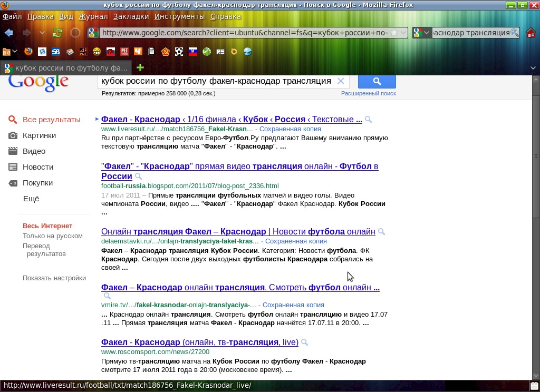This screenshot has width=540, height=392.
Task: Reload the page with the green refresh icon
Action: (57, 33)
